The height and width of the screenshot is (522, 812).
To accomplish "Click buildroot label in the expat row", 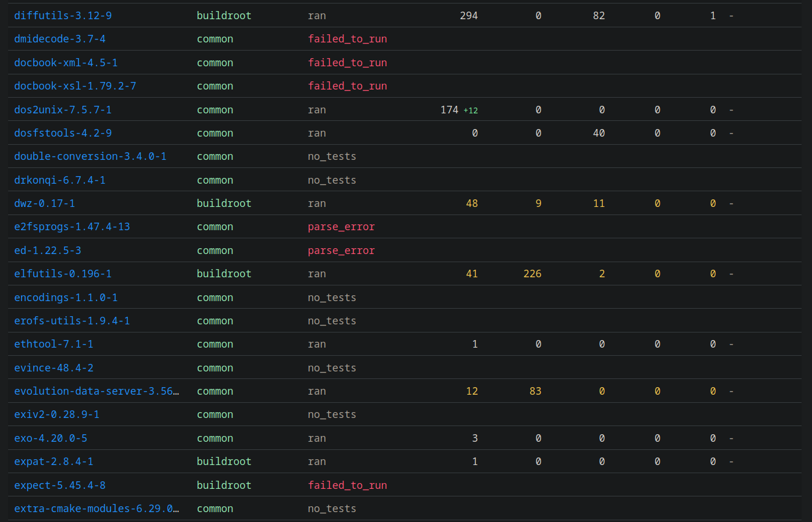I will 224,462.
